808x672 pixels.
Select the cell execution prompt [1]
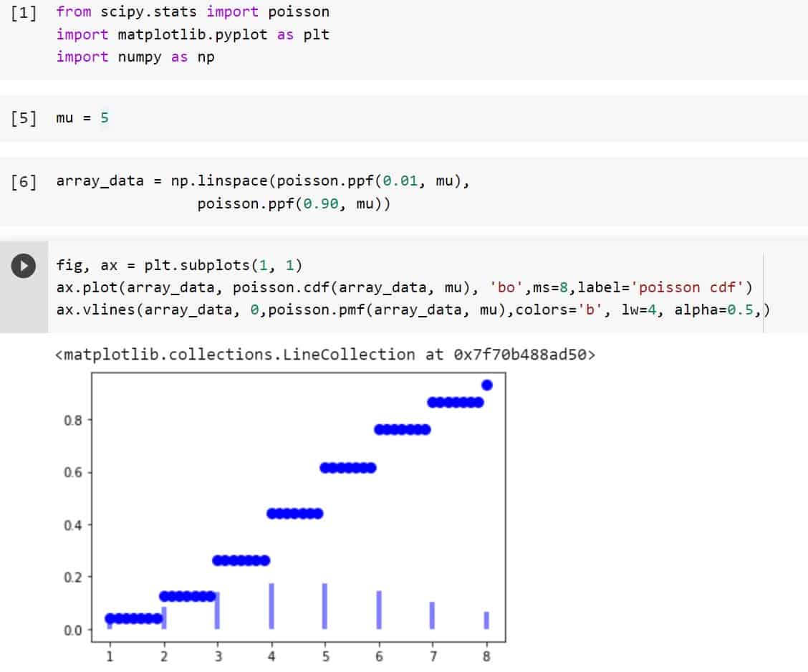[x=21, y=11]
